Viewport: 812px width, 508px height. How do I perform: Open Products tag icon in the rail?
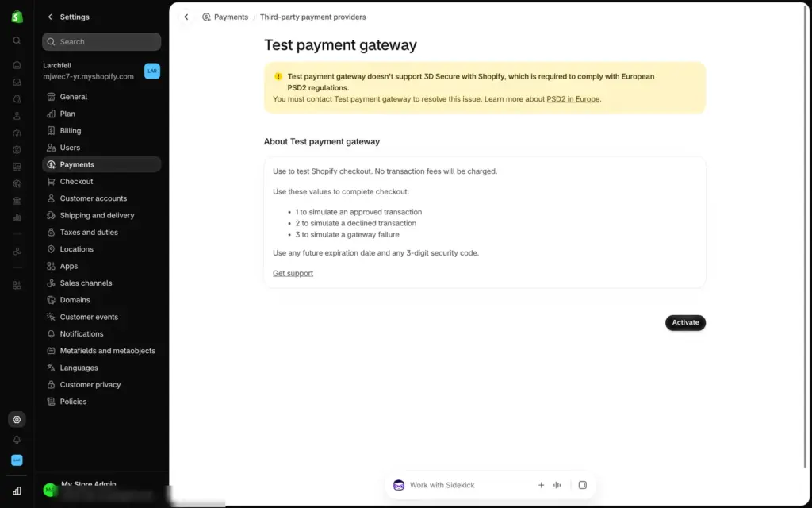[17, 99]
